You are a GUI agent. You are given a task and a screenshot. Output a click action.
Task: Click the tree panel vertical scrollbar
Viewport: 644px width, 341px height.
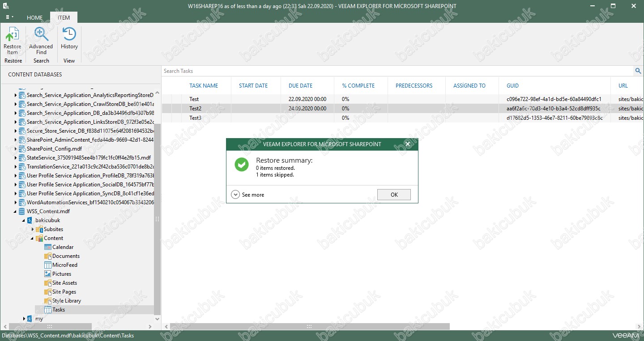[x=157, y=219]
